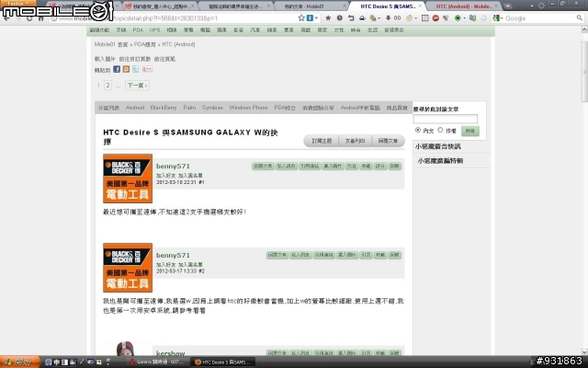Click the 文章列印 print button

[x=355, y=141]
